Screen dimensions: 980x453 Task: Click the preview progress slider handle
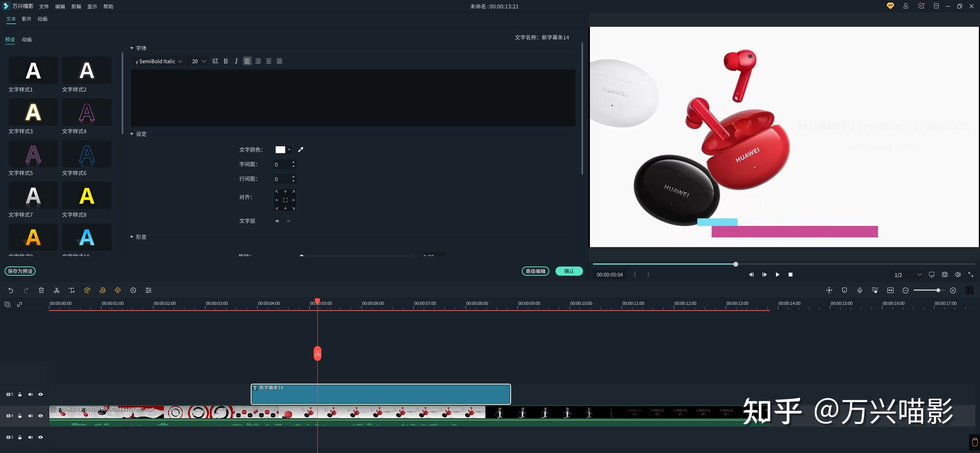[x=736, y=264]
